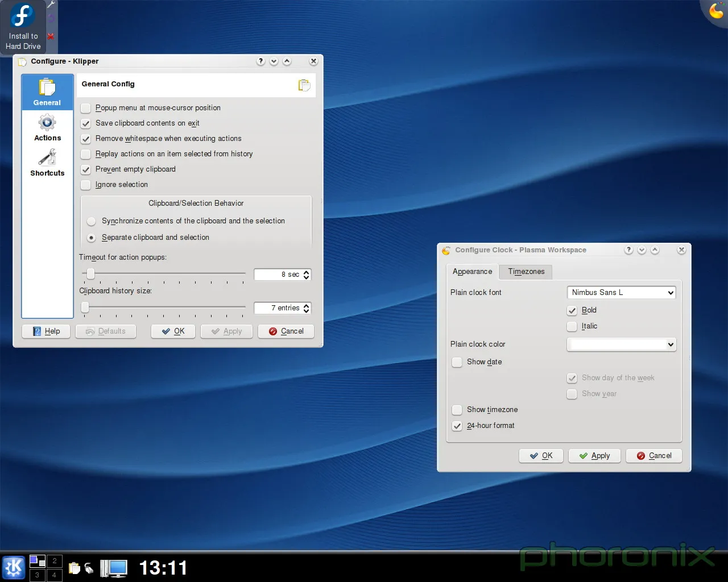Click the red X remove-widget icon
Viewport: 728px width, 582px height.
pos(51,36)
